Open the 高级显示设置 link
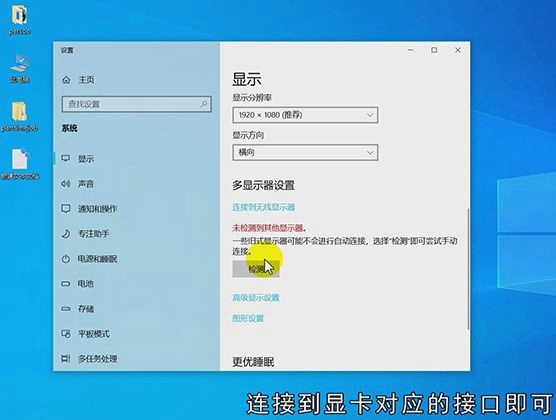Image resolution: width=556 pixels, height=420 pixels. (x=256, y=298)
